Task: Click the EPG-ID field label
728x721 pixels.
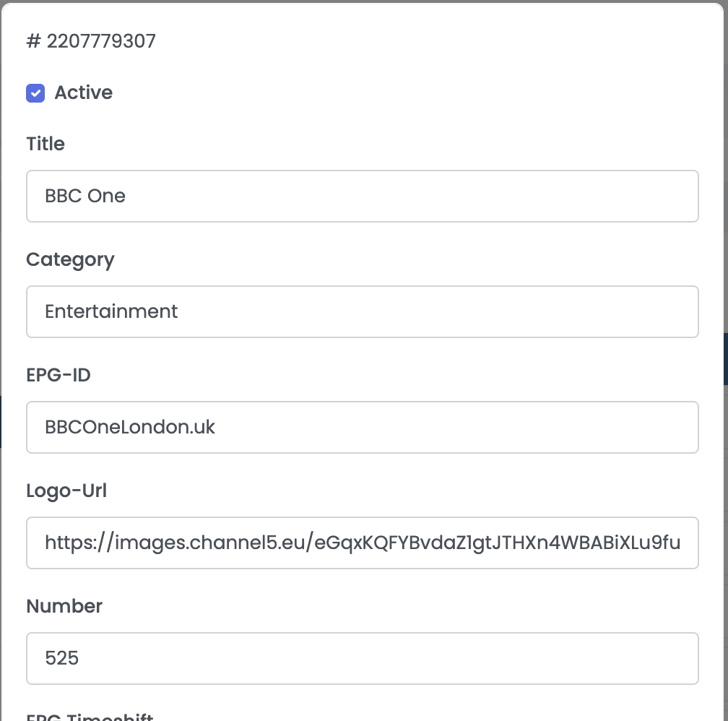Action: coord(58,375)
